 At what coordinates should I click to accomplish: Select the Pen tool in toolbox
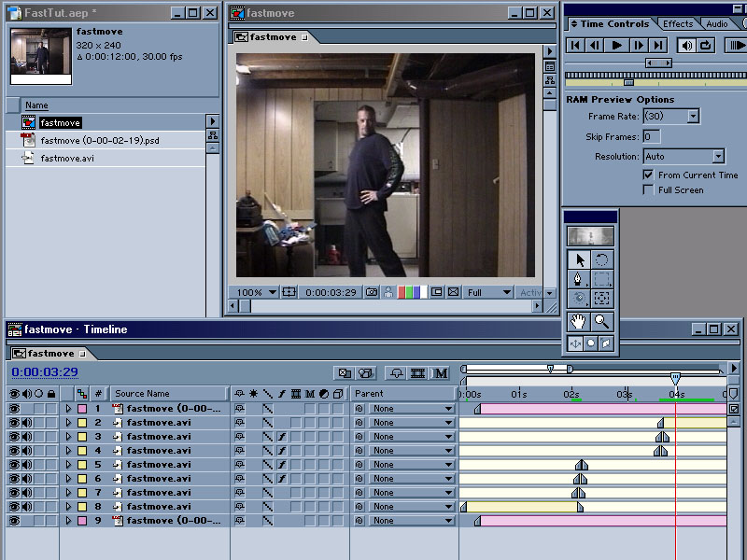pyautogui.click(x=579, y=279)
